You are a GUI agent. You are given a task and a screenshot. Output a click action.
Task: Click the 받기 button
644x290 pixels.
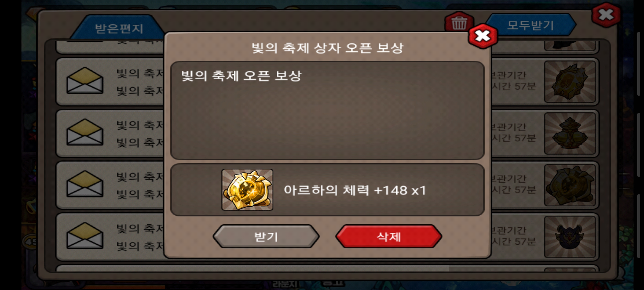[266, 237]
